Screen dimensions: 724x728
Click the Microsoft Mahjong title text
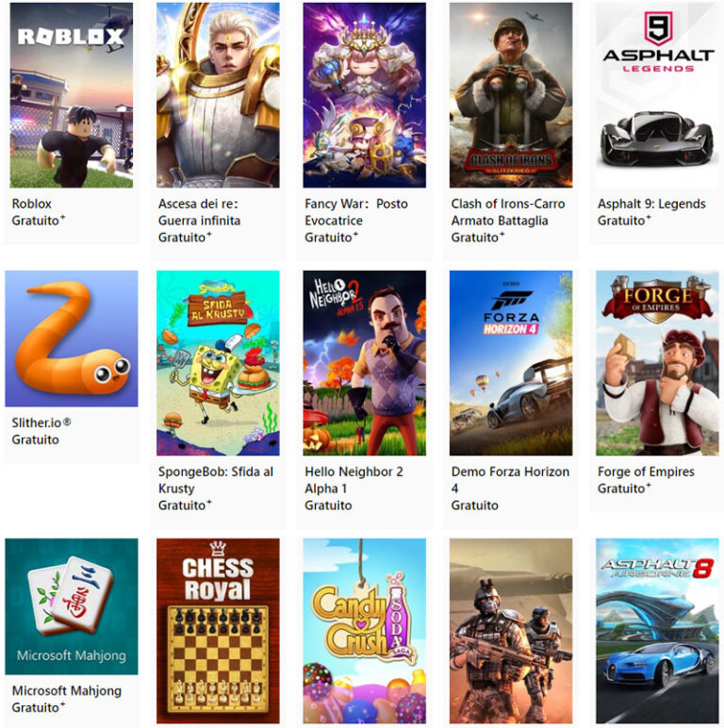67,691
